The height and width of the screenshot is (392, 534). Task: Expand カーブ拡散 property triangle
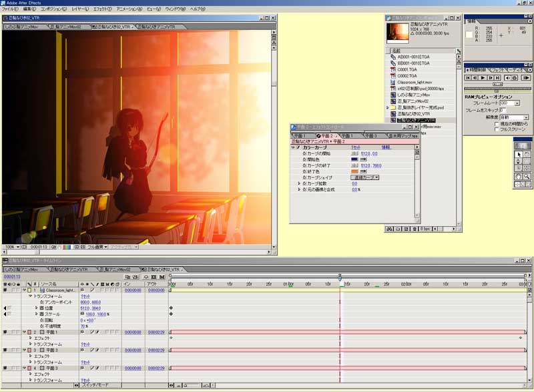tap(299, 183)
